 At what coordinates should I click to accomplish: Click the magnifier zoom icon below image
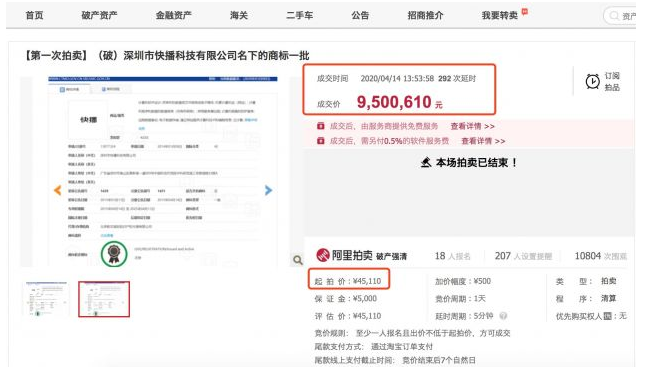click(x=297, y=260)
